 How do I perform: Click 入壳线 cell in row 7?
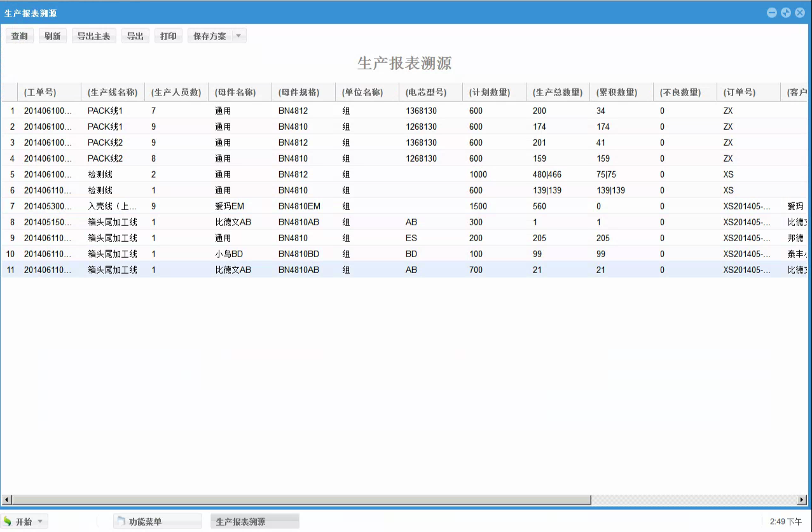point(113,206)
